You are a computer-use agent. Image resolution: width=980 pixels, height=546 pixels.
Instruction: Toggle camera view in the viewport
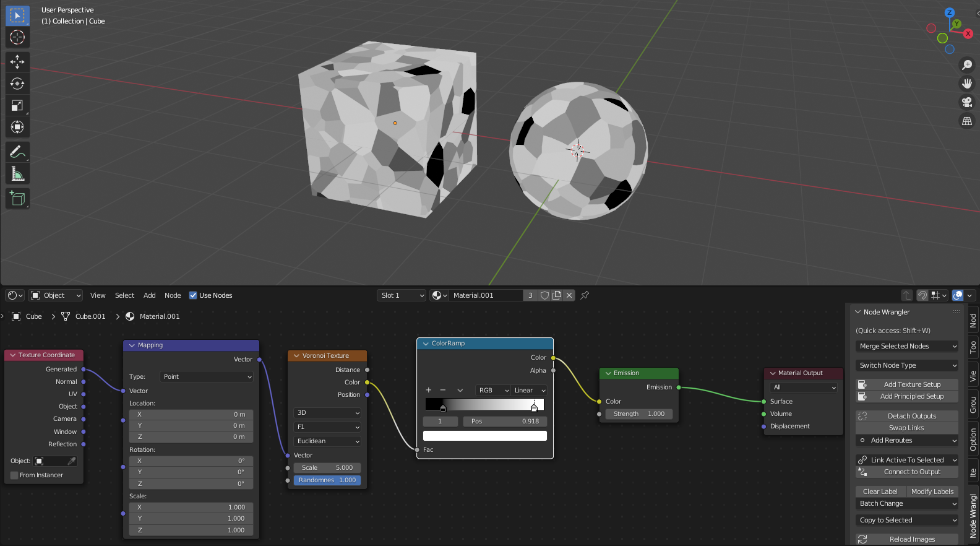(966, 102)
